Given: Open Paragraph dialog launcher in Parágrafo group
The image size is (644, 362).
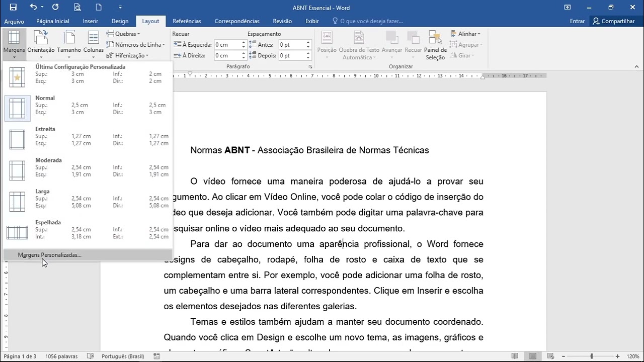Looking at the screenshot, I should pyautogui.click(x=310, y=66).
